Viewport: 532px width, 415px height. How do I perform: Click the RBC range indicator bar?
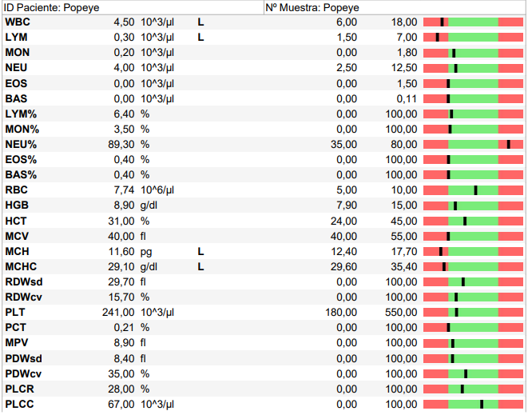pyautogui.click(x=472, y=190)
